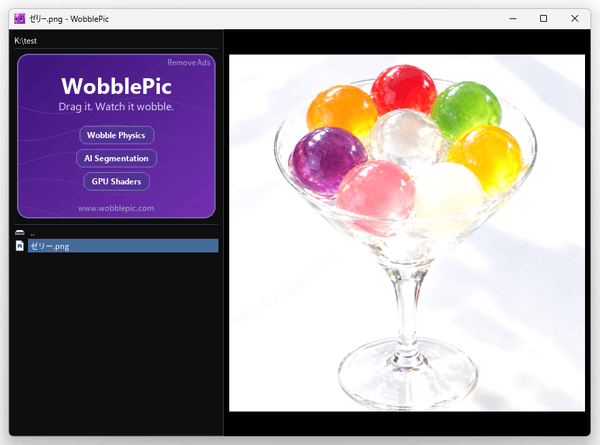Click the AI Segmentation button
This screenshot has width=600, height=445.
point(116,158)
